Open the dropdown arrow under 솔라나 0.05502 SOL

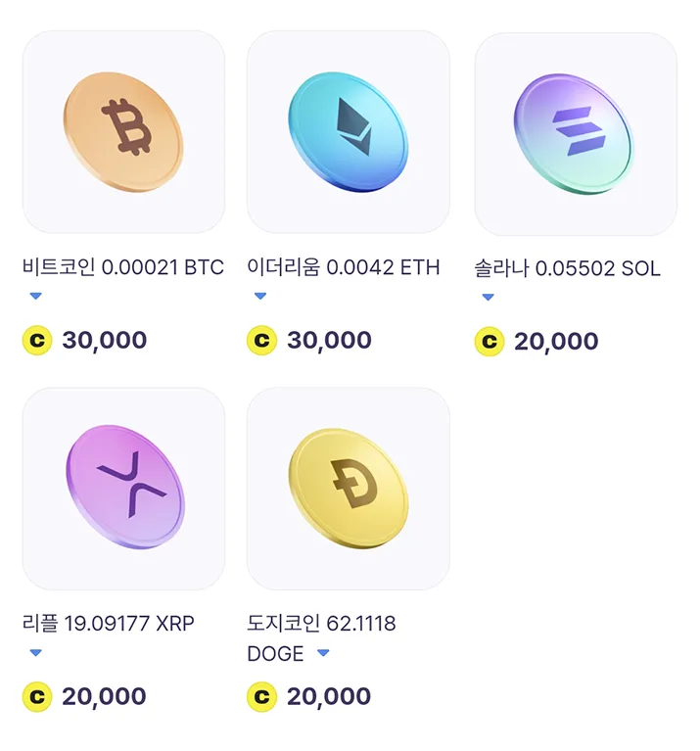[488, 297]
